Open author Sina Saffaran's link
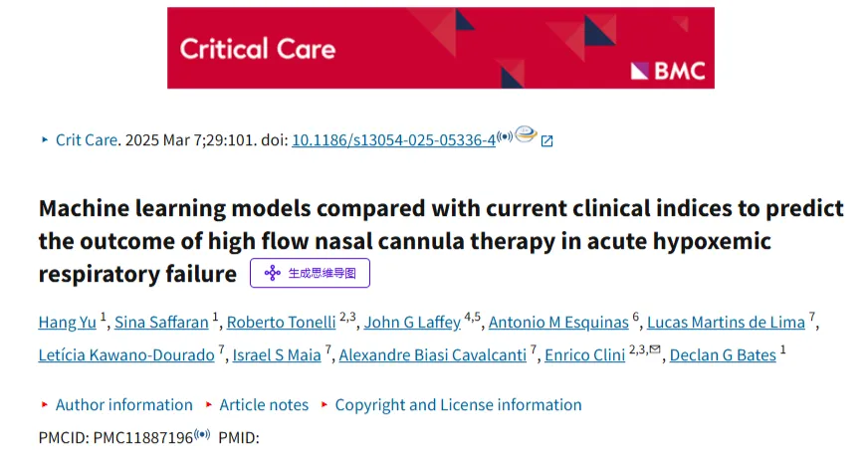Image resolution: width=868 pixels, height=456 pixels. point(161,322)
